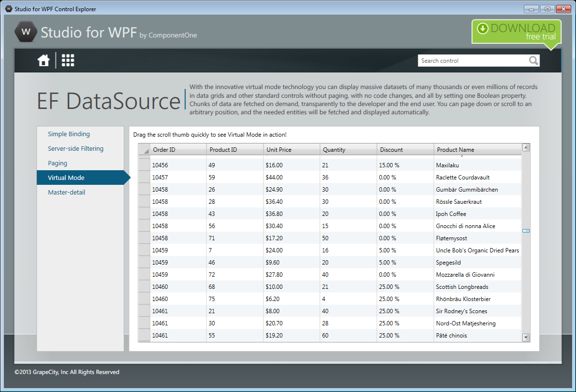Click the Nord-Ost Matjeshering cell
Viewport: 576px width, 392px height.
tap(478, 323)
